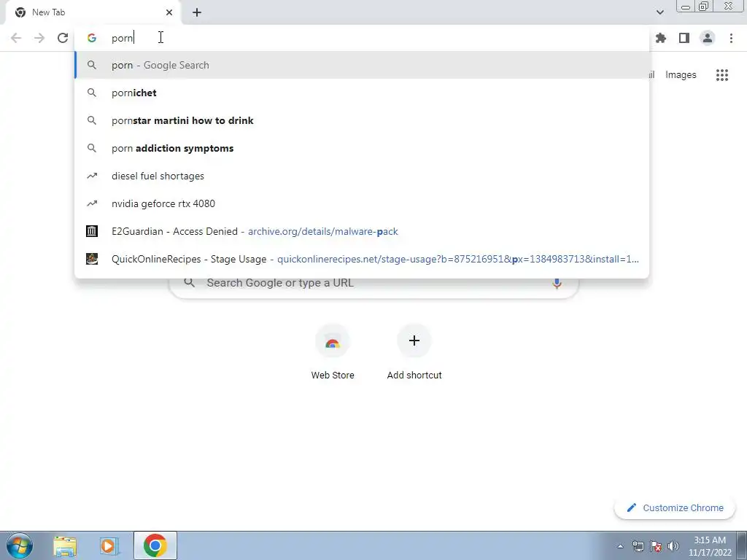Open E2Guardian Access Denied history entry

coord(362,231)
